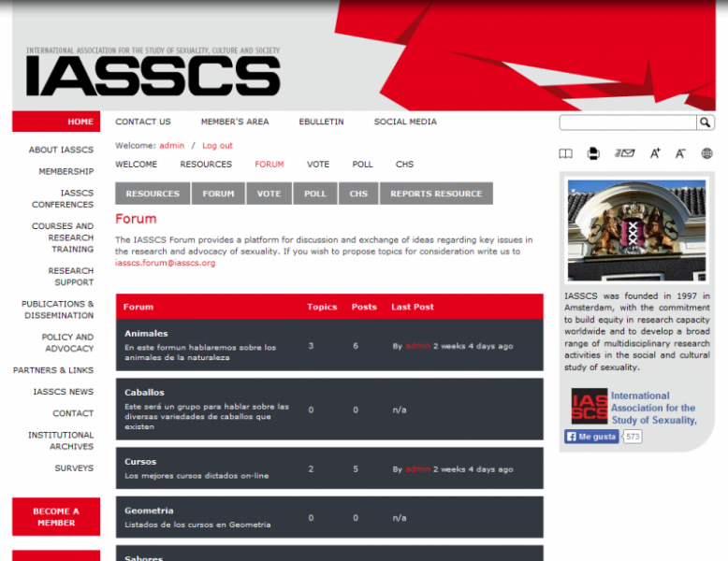The image size is (728, 561).
Task: Open POLICY AND ADVOCACY in sidebar
Action: tap(67, 343)
